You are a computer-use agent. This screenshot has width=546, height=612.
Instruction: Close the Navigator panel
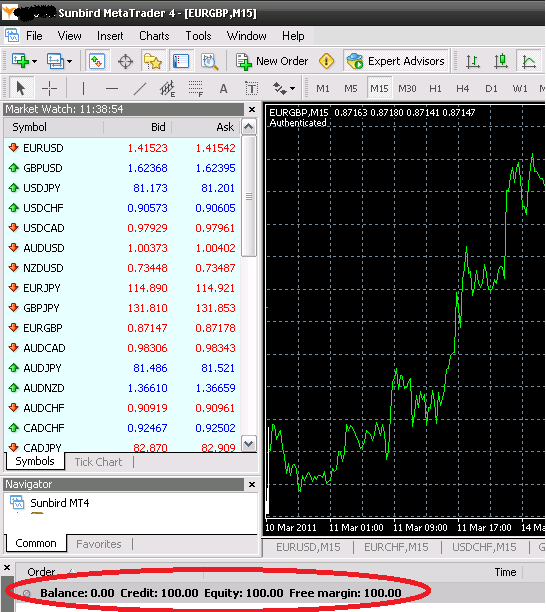click(252, 484)
